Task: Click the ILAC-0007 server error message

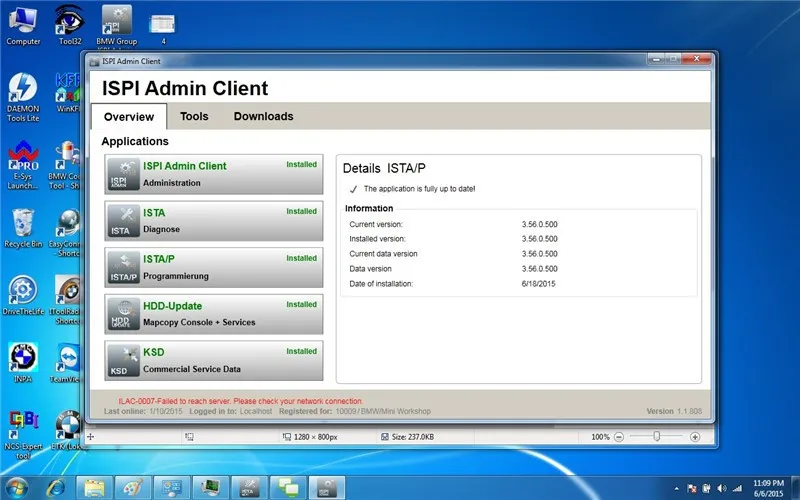Action: tap(240, 401)
